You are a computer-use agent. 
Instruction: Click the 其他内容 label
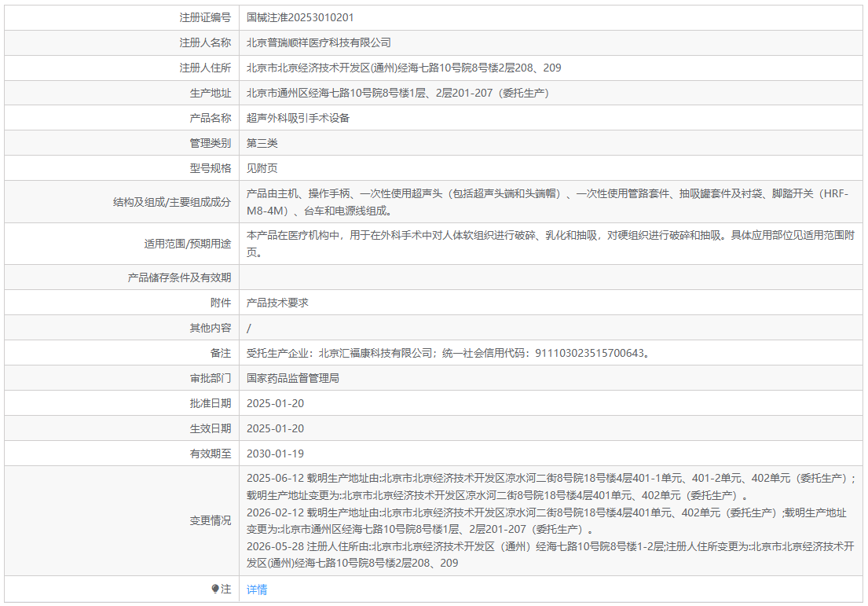tap(211, 328)
